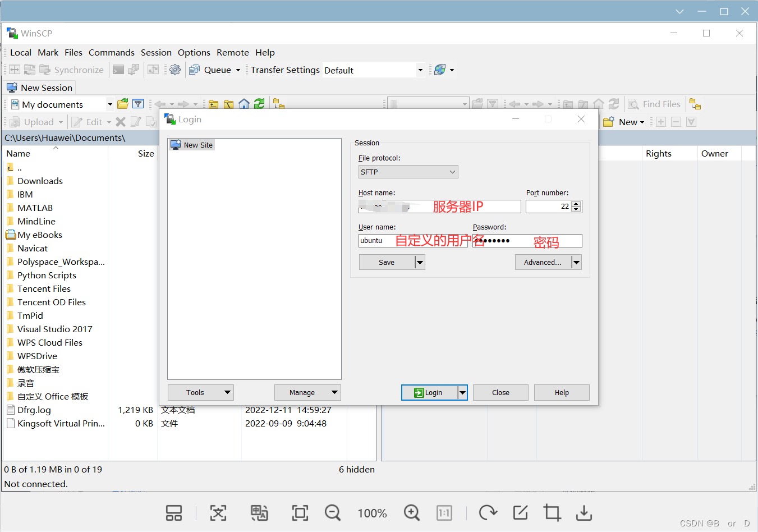This screenshot has width=758, height=532.
Task: Click the Host name input field
Action: [x=440, y=207]
